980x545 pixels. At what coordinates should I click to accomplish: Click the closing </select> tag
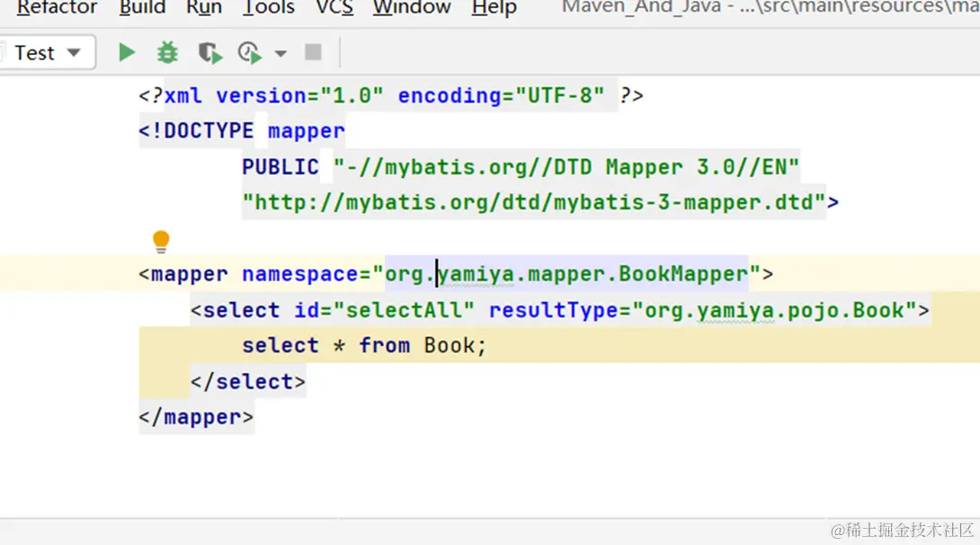click(248, 381)
